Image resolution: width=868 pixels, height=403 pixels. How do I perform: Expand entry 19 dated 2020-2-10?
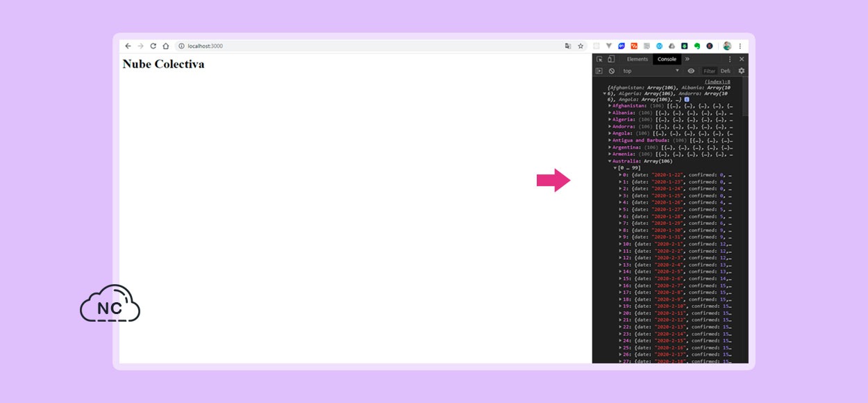(x=621, y=306)
